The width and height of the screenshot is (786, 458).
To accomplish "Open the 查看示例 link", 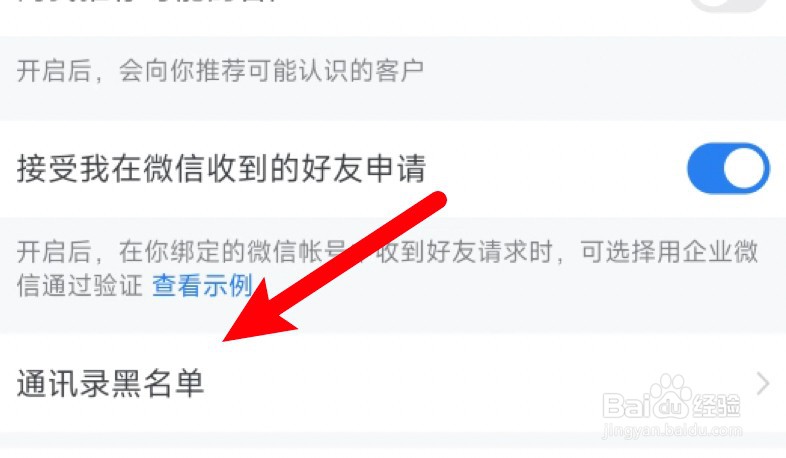I will coord(202,286).
